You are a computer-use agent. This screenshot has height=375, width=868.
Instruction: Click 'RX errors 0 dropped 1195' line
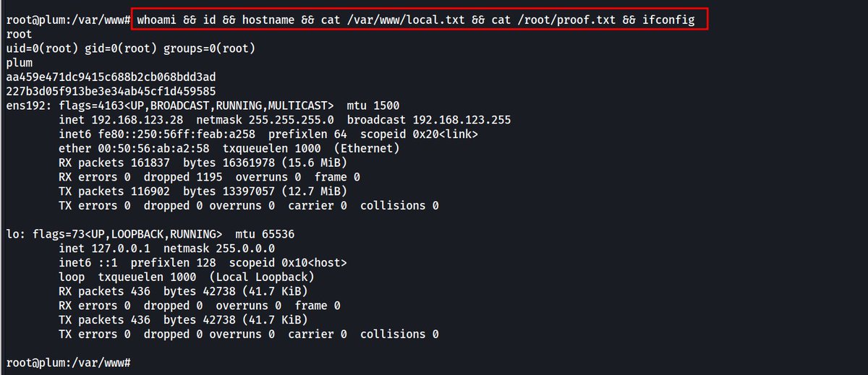210,177
